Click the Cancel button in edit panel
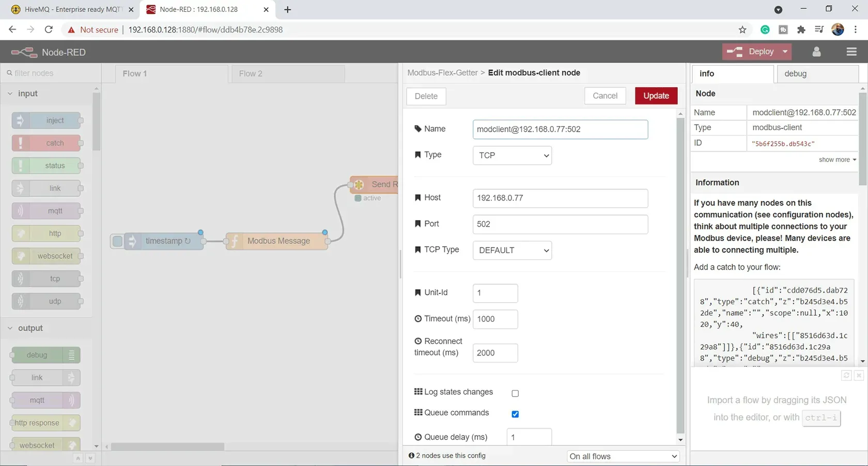The width and height of the screenshot is (868, 466). [x=605, y=96]
